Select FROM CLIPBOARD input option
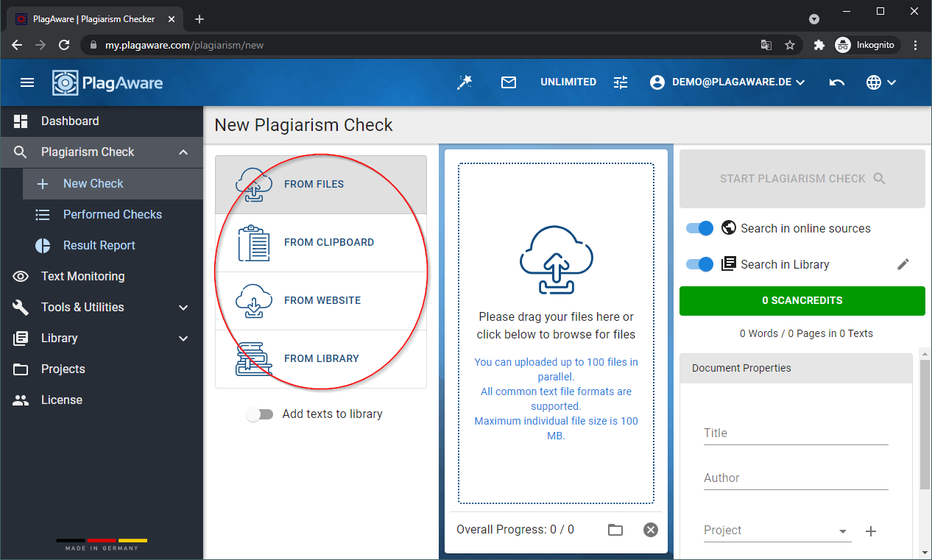 [x=321, y=243]
